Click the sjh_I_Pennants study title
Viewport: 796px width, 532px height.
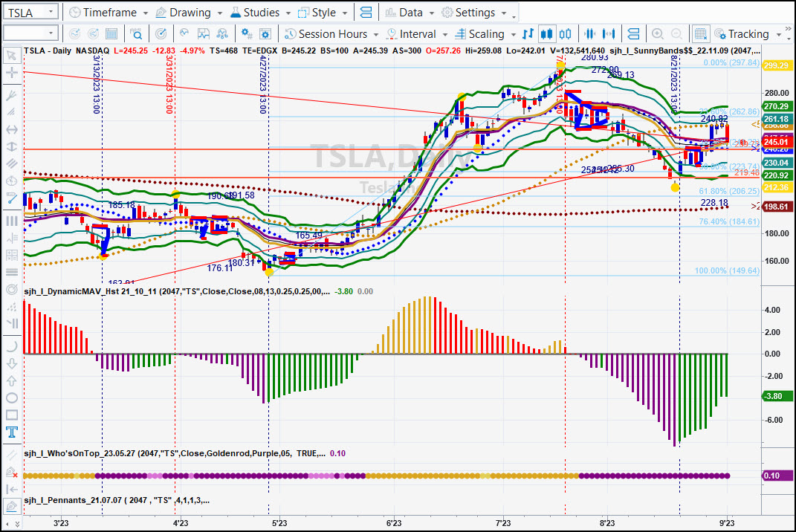pos(117,500)
